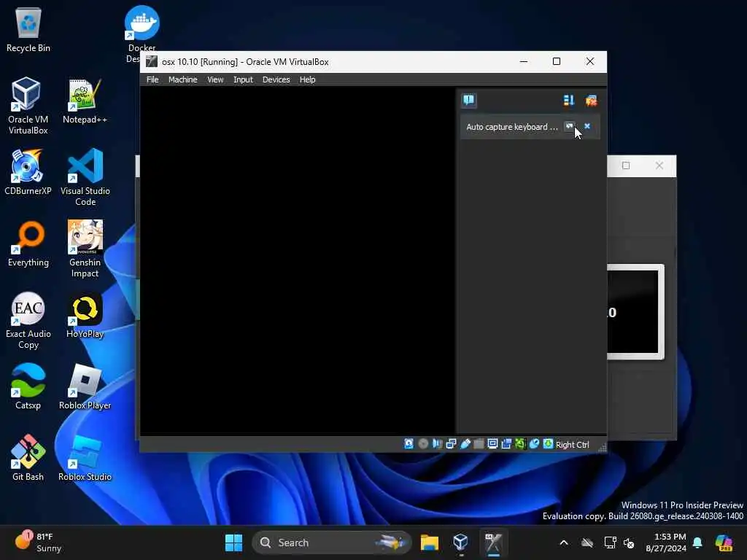Click the Auto capture keyboard notification text
Image resolution: width=747 pixels, height=560 pixels.
coord(511,127)
